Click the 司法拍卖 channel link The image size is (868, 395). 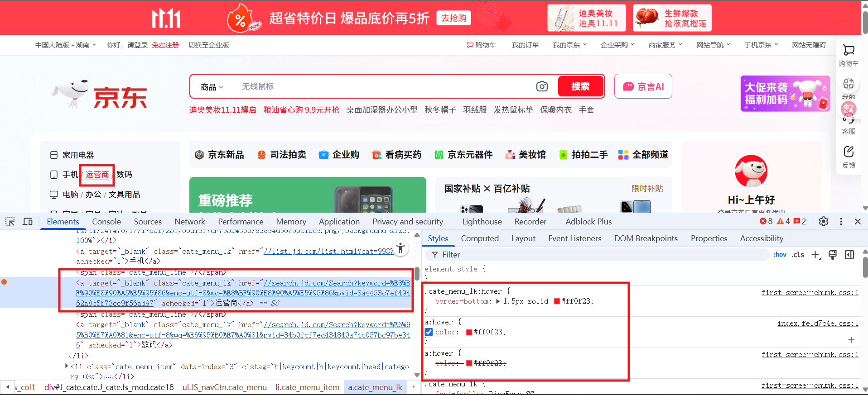tap(282, 155)
